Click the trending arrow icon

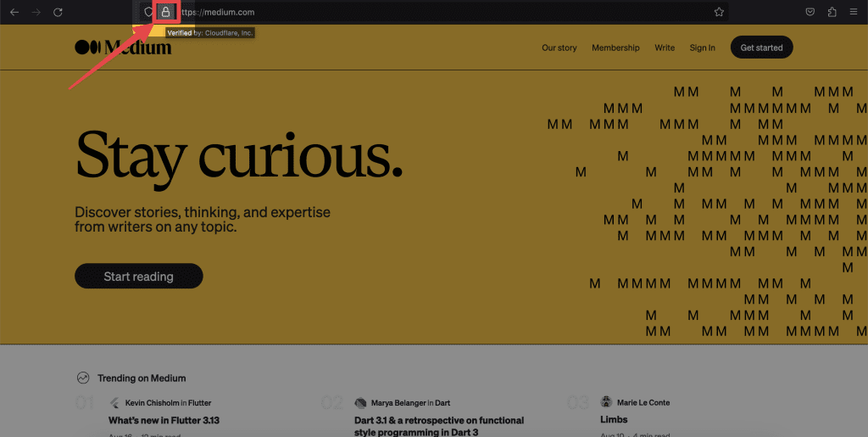tap(83, 378)
